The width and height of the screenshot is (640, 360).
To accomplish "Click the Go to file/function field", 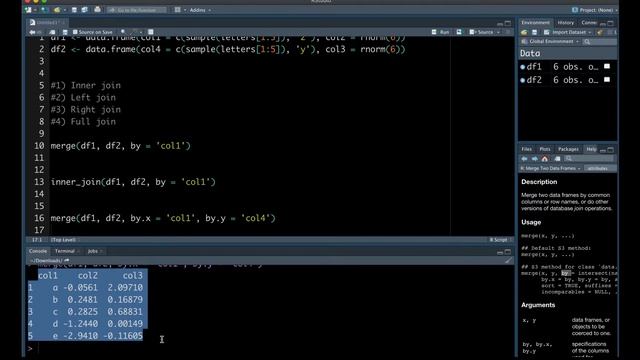I will pos(137,10).
